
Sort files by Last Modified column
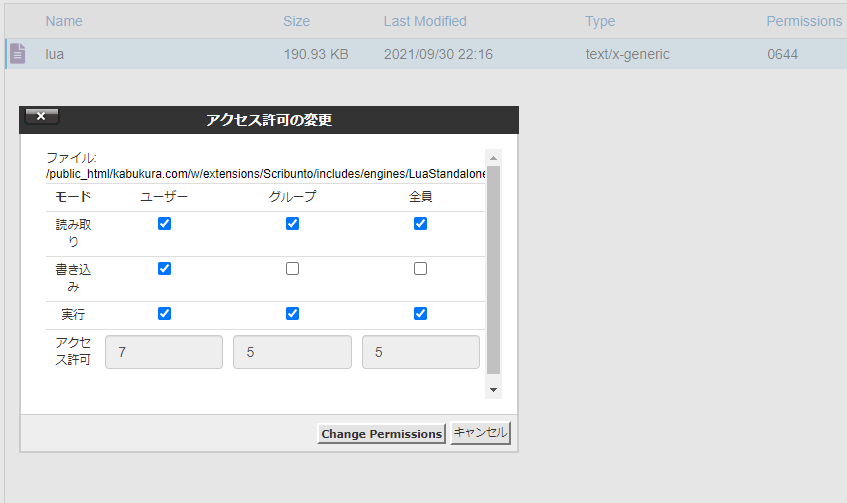pos(424,21)
